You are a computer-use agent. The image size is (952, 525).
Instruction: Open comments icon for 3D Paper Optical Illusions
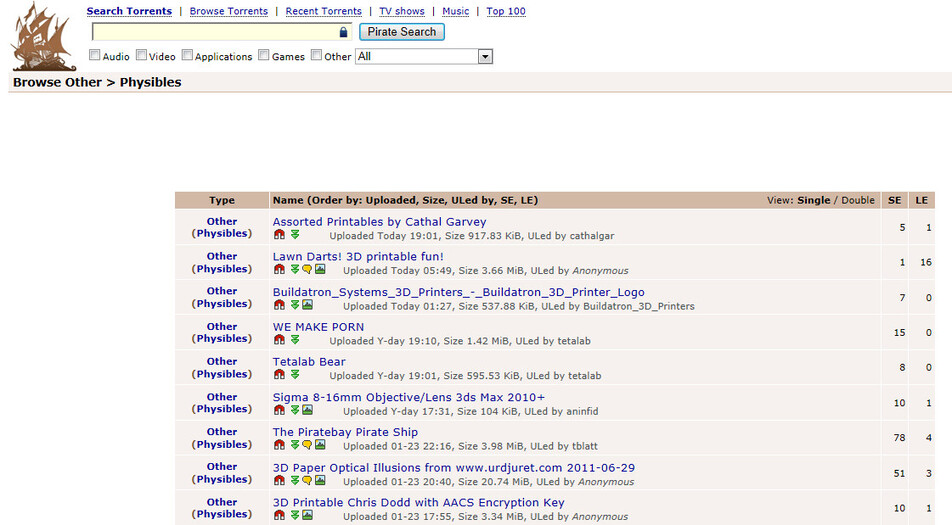pyautogui.click(x=307, y=480)
